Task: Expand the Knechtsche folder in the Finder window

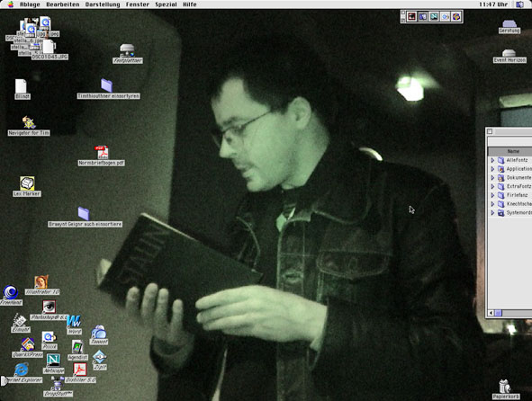Action: [x=492, y=204]
